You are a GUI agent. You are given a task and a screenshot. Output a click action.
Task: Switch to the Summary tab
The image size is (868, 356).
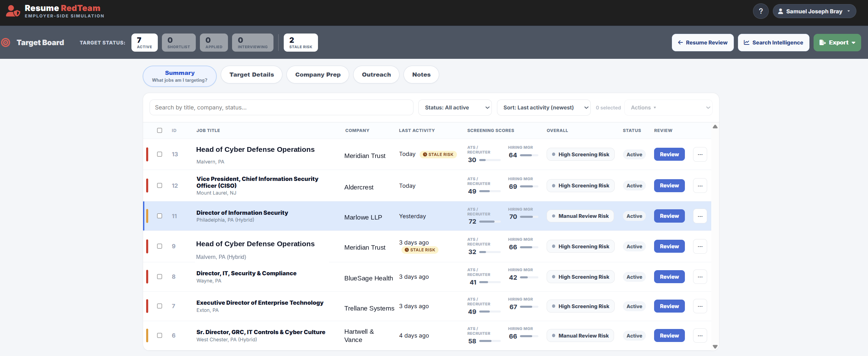pyautogui.click(x=180, y=76)
